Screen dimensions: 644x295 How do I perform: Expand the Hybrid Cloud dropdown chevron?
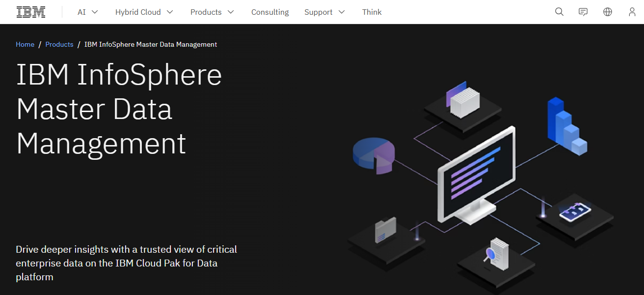[x=170, y=12]
